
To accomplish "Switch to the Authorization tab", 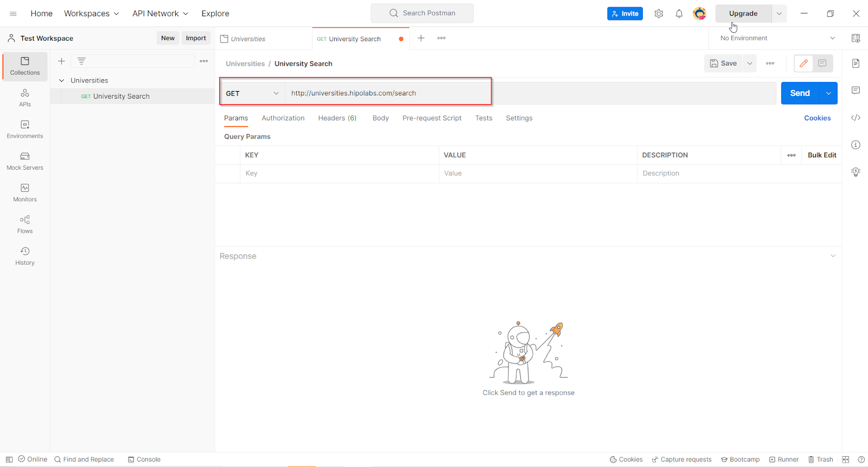I will pos(283,118).
